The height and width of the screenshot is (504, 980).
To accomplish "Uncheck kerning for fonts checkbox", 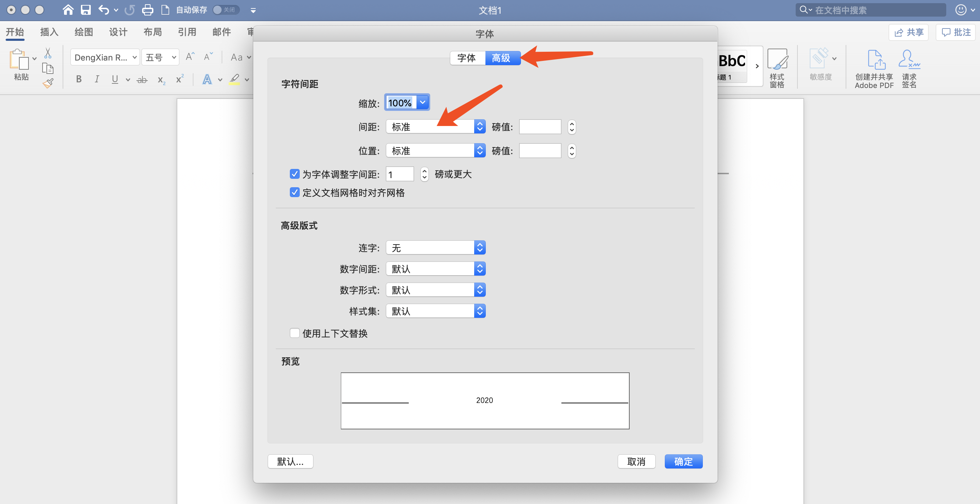I will click(x=294, y=174).
